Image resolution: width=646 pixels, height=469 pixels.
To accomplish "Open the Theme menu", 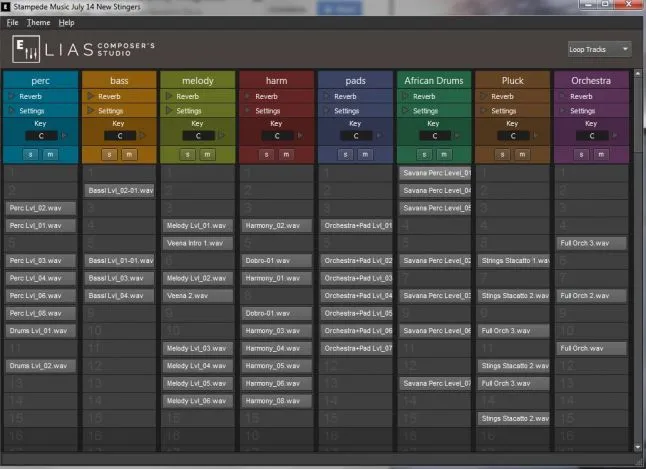I will click(x=38, y=23).
